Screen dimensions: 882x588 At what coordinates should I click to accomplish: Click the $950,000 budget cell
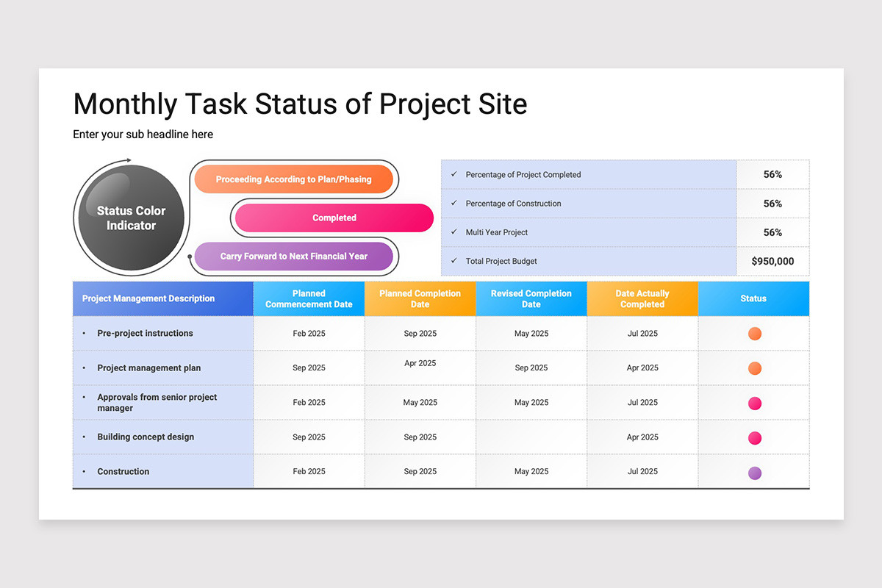coord(772,261)
